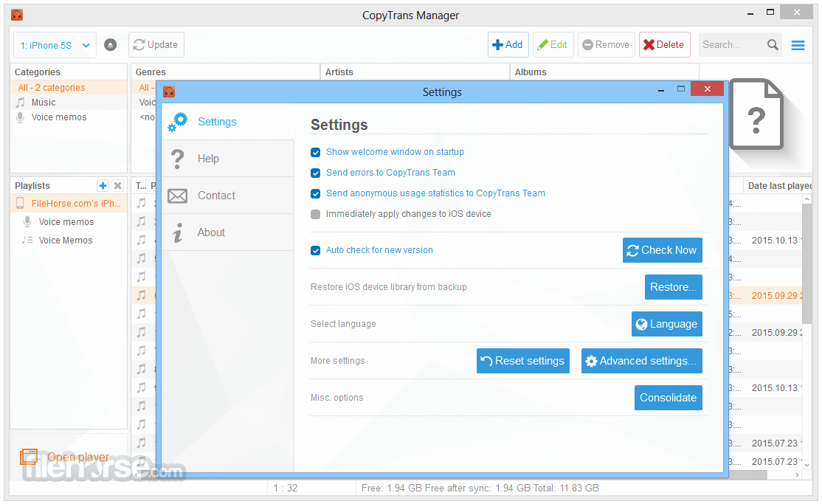Click the red Delete button
Viewport: 822px width, 504px height.
664,45
